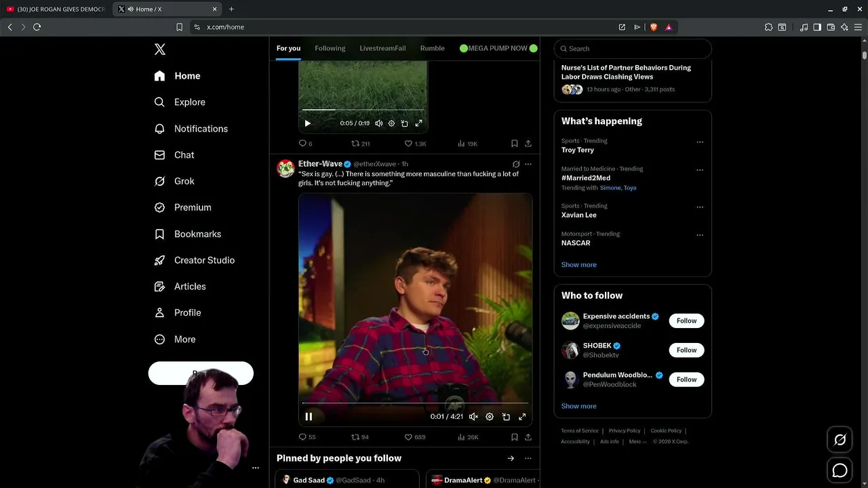Bookmark the grass video post
Viewport: 868px width, 488px height.
coord(514,144)
